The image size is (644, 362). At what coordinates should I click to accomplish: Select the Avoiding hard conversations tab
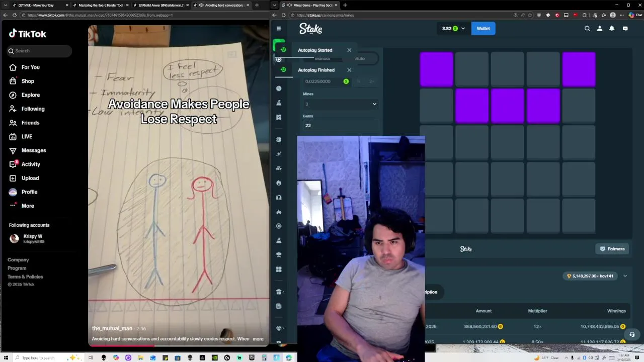(x=221, y=5)
